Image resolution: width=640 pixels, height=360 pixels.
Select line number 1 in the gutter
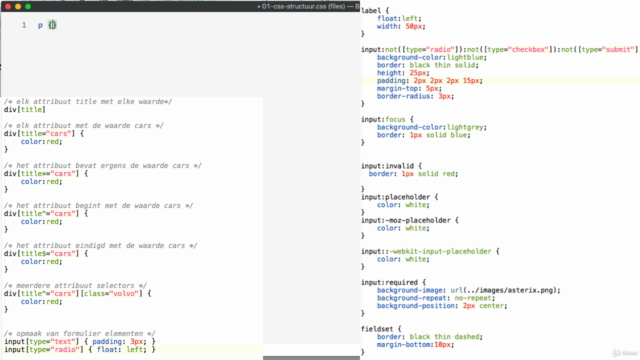point(24,25)
